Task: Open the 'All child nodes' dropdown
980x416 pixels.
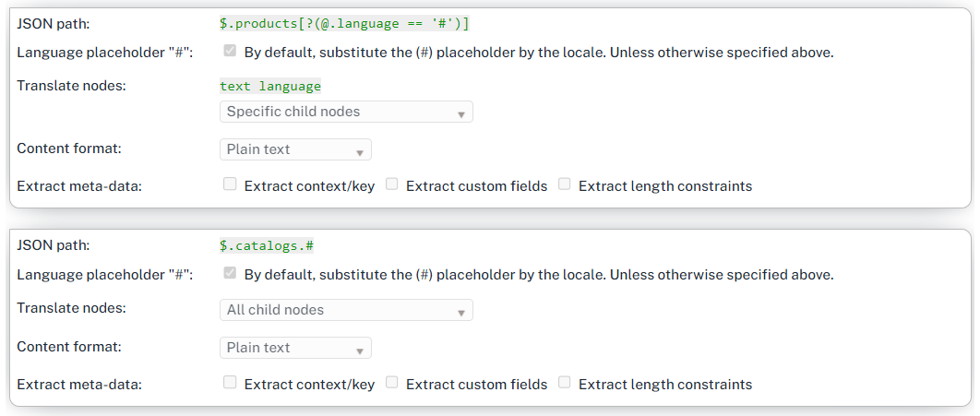Action: (346, 310)
